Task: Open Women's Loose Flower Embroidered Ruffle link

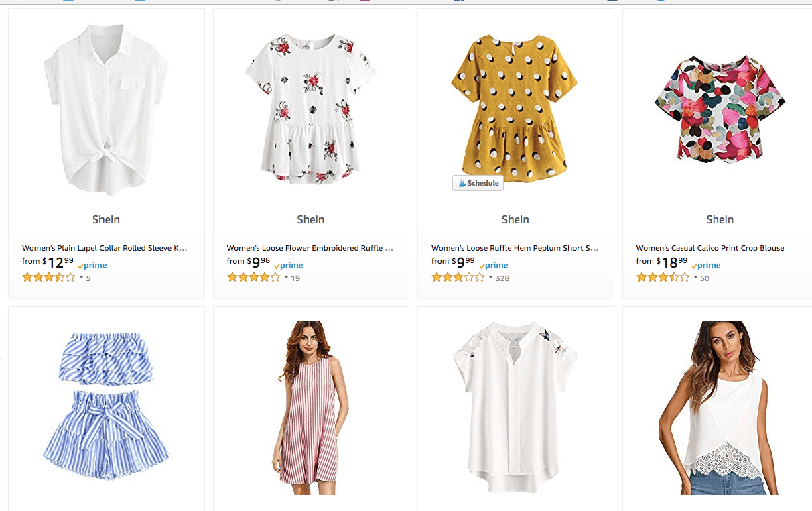Action: coord(310,248)
